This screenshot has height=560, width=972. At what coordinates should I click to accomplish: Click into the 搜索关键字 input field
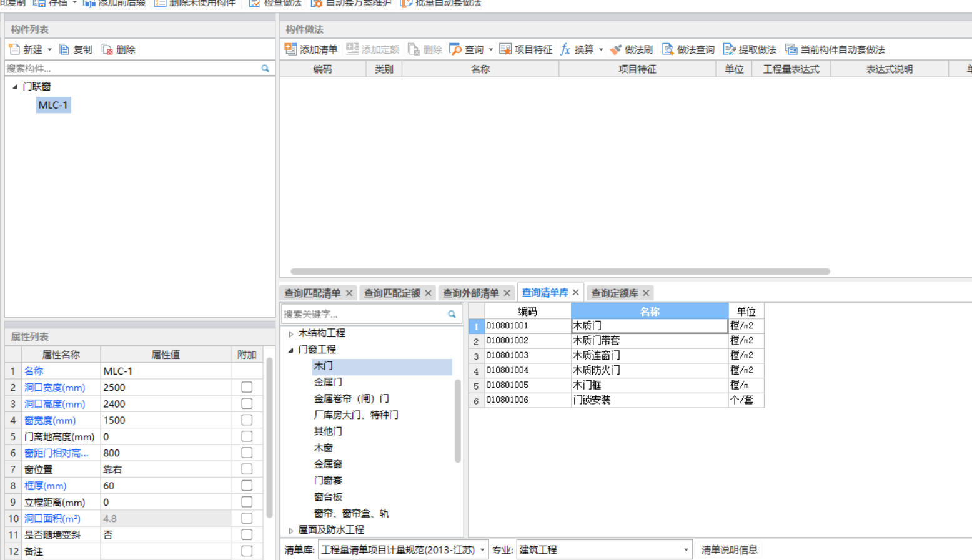tap(364, 314)
